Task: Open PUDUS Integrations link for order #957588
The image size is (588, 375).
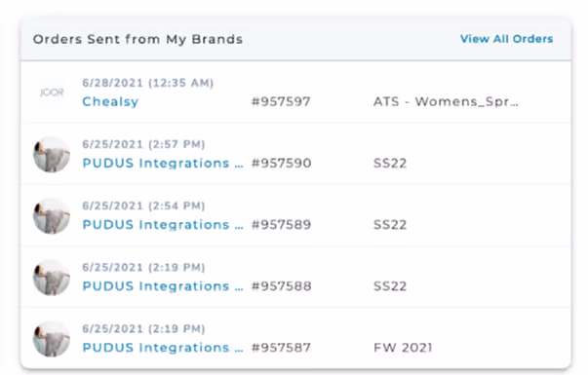Action: point(163,285)
